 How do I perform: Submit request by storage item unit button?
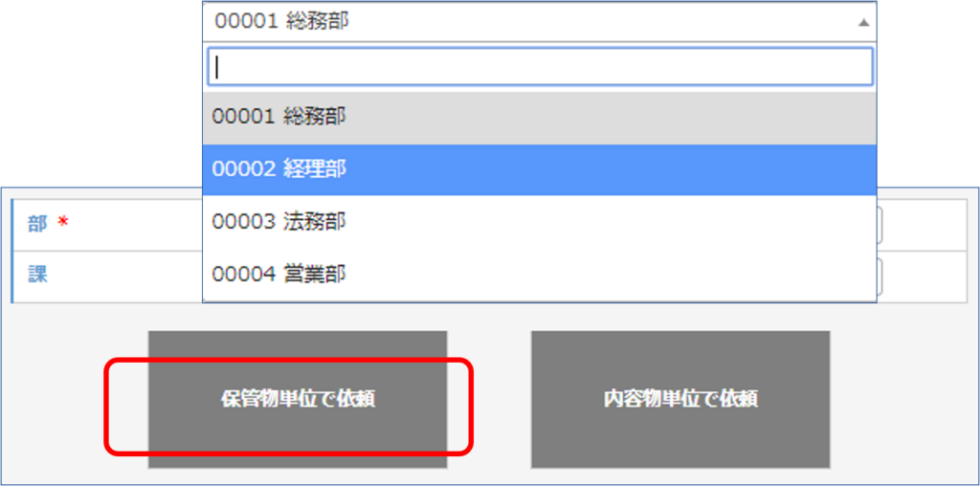tap(298, 399)
